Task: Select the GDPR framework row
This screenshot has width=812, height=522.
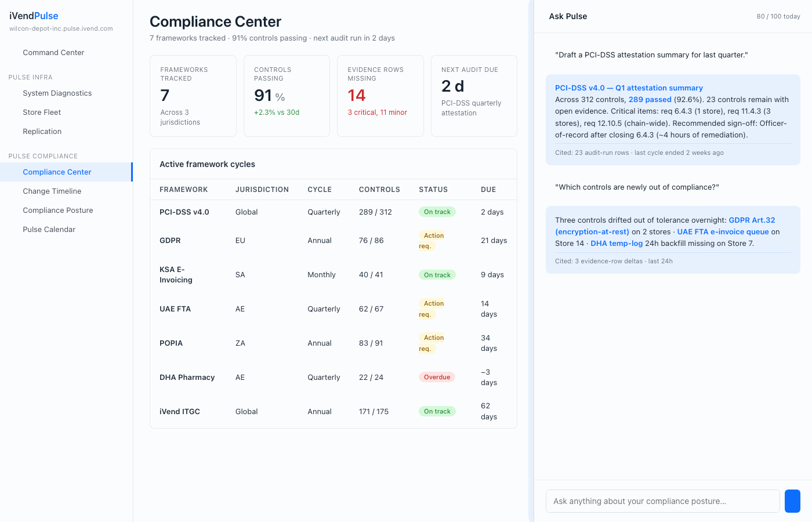Action: click(x=333, y=240)
